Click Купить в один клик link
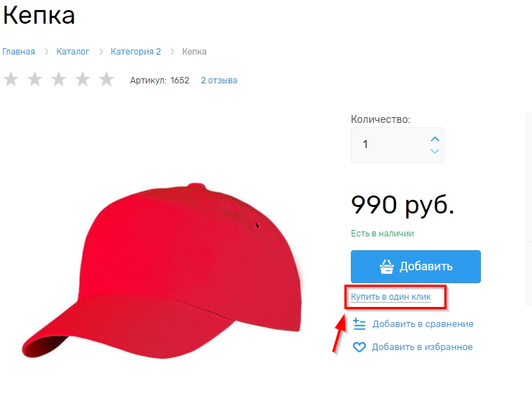 391,297
